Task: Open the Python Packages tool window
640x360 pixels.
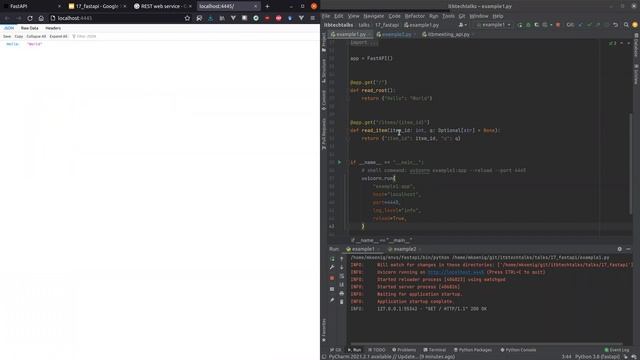Action: click(x=473, y=350)
